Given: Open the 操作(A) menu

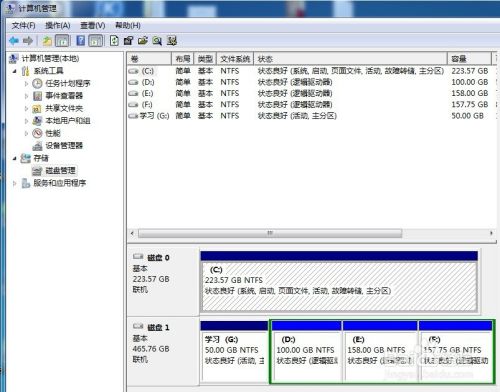Looking at the screenshot, I should coord(57,25).
